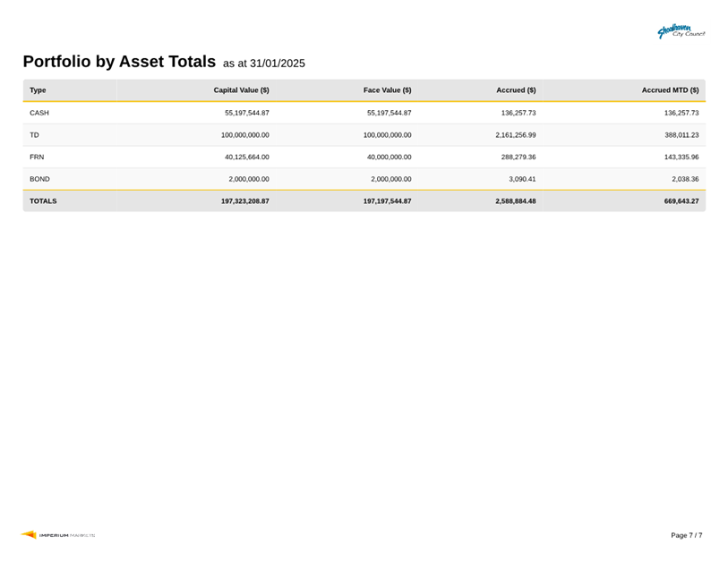The image size is (728, 562).
Task: Select the FRN row label
Action: click(38, 157)
